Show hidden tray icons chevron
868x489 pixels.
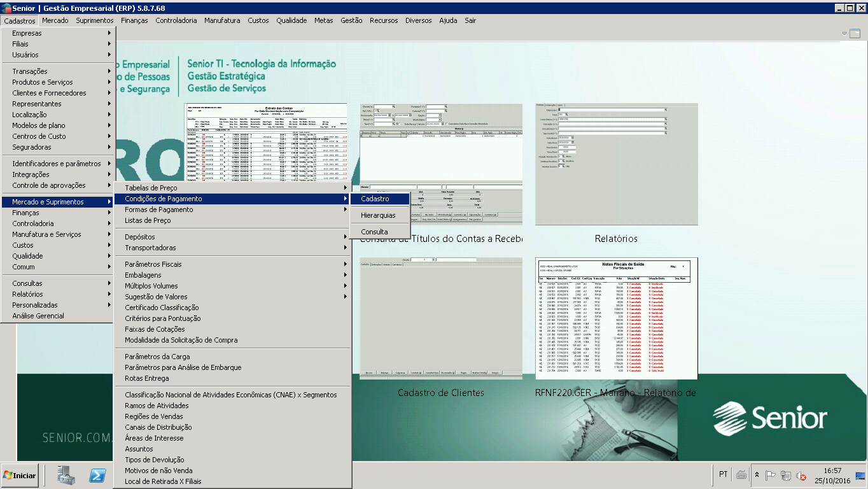(x=757, y=475)
